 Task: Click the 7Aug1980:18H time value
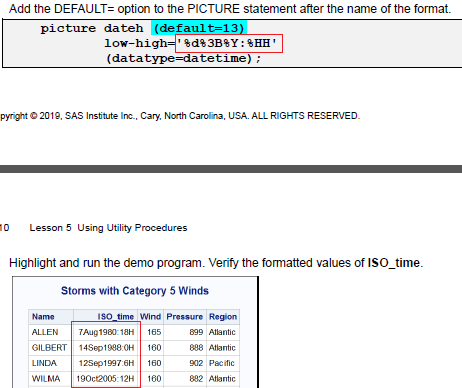[106, 332]
